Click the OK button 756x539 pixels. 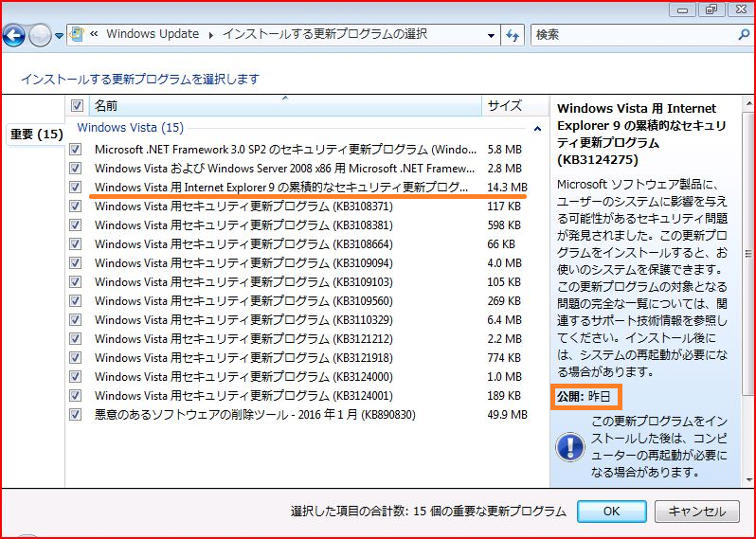coord(611,511)
